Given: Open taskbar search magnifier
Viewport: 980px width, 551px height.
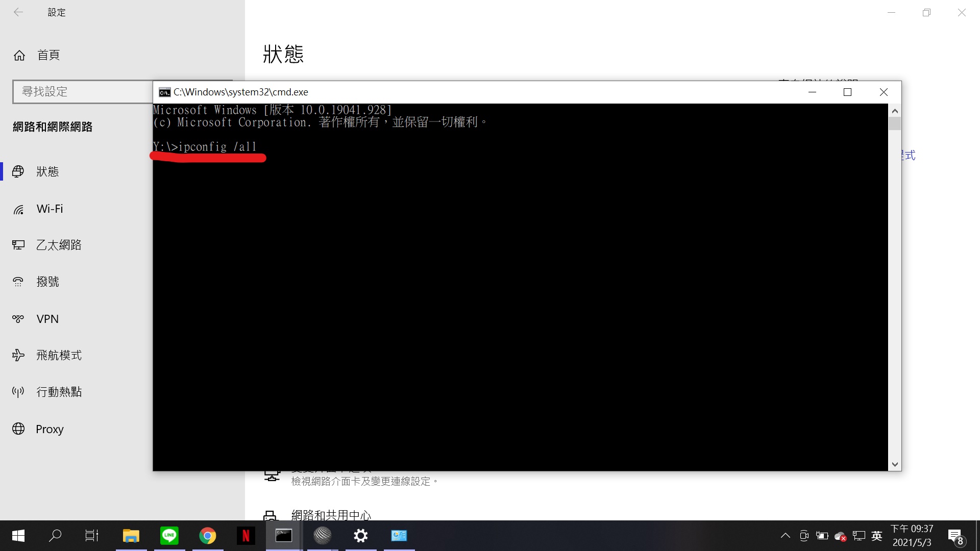Looking at the screenshot, I should 55,536.
